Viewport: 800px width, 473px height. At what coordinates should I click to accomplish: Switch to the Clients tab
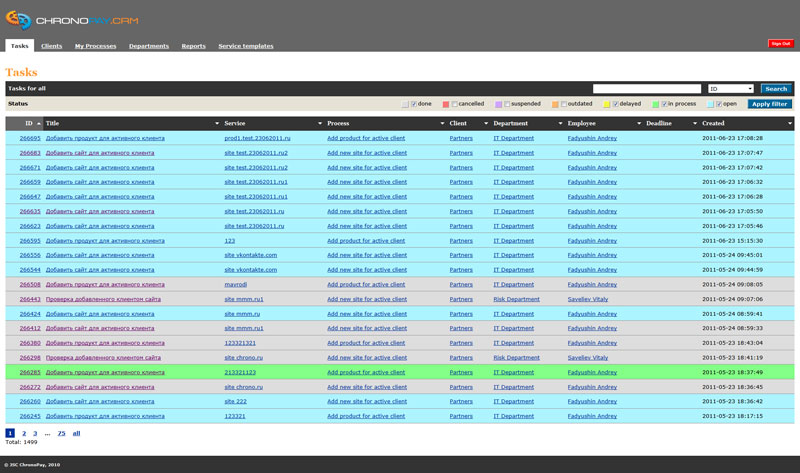(x=52, y=46)
